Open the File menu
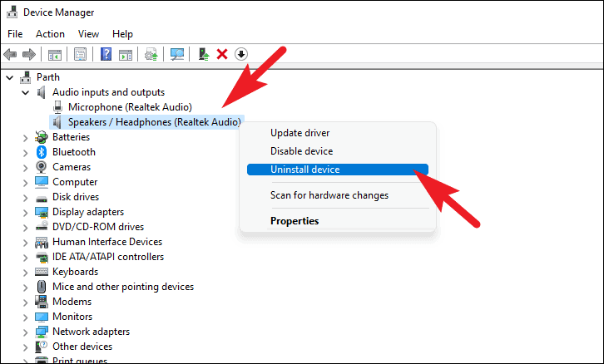The width and height of the screenshot is (604, 364). click(15, 34)
